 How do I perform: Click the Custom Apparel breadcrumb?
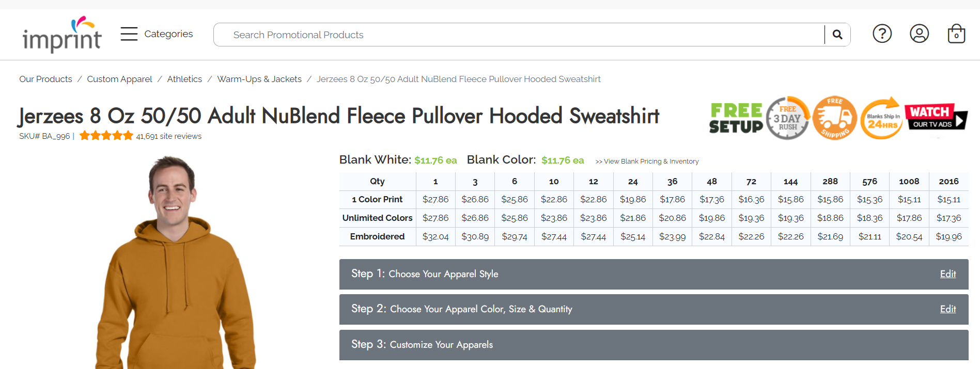[x=119, y=79]
